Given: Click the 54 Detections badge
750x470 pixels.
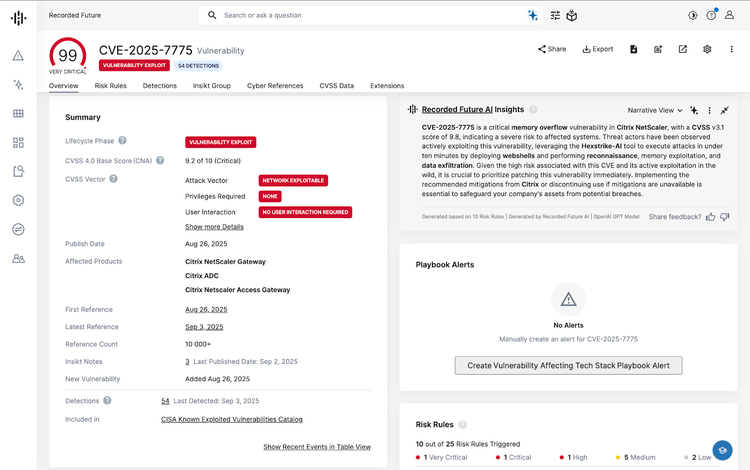Looking at the screenshot, I should pos(199,65).
